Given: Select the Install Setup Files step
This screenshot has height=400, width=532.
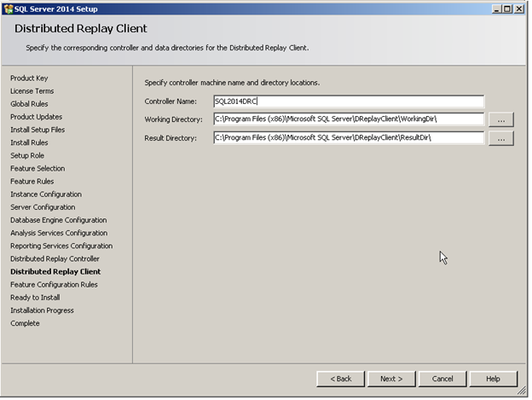Looking at the screenshot, I should click(x=38, y=130).
